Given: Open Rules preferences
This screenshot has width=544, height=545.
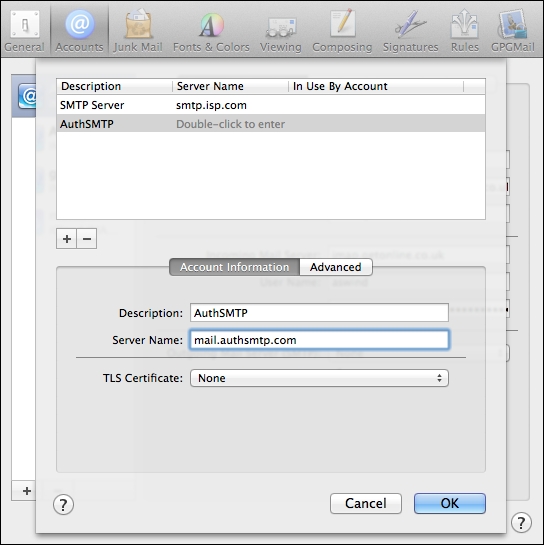Looking at the screenshot, I should (x=465, y=31).
